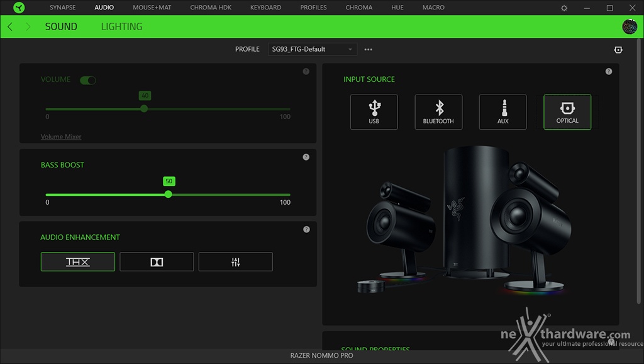The height and width of the screenshot is (364, 644).
Task: Open the Volume Mixer link
Action: click(x=61, y=137)
